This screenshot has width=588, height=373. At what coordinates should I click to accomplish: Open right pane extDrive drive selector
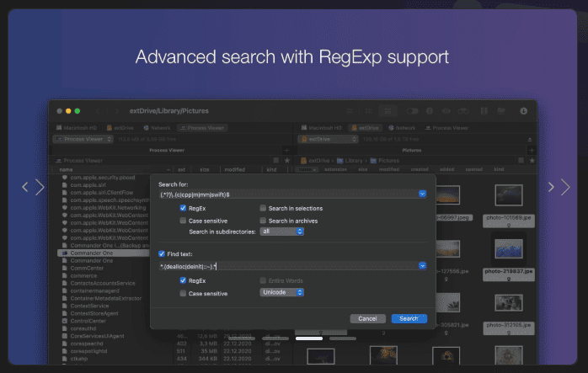(x=329, y=139)
